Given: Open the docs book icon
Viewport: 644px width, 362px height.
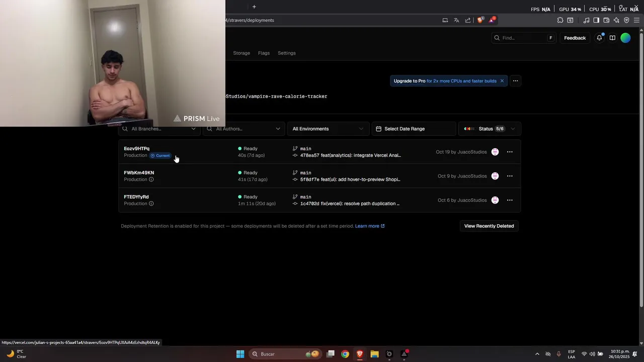Looking at the screenshot, I should pos(612,38).
